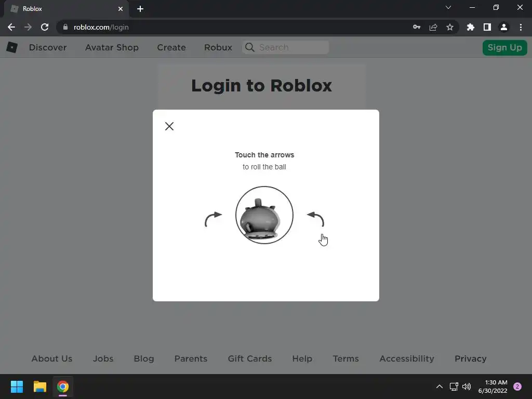The width and height of the screenshot is (532, 399).
Task: Open the network status tray icon
Action: [x=454, y=387]
